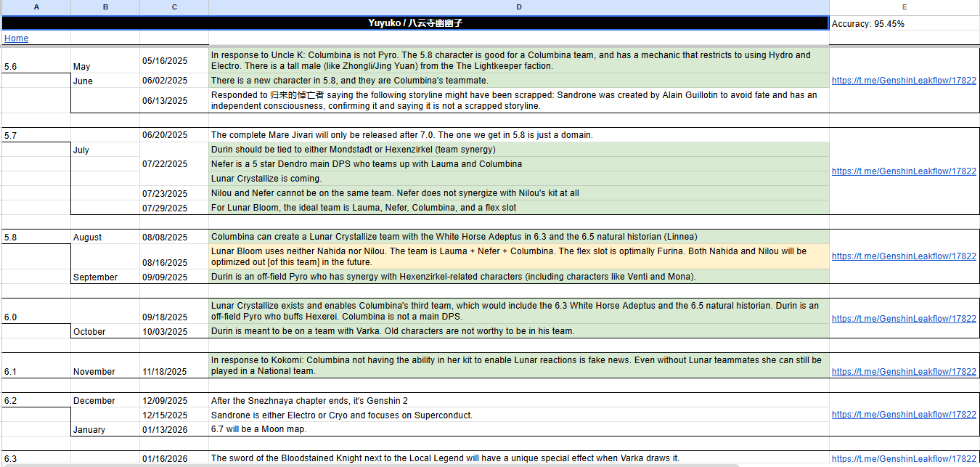Image resolution: width=980 pixels, height=467 pixels.
Task: Open the Telegram link in the 6.2 section
Action: (x=904, y=415)
